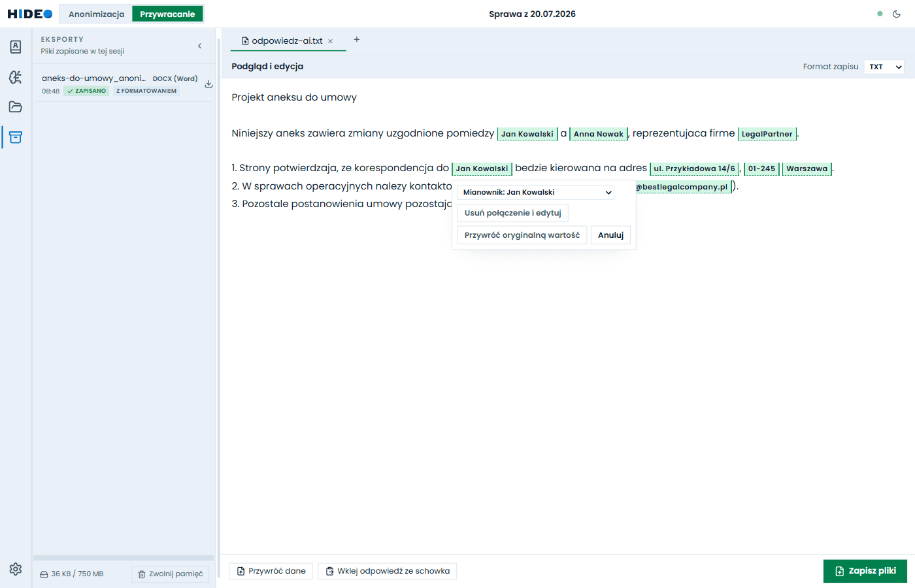Toggle dark mode moon icon
The image size is (915, 588).
(897, 14)
